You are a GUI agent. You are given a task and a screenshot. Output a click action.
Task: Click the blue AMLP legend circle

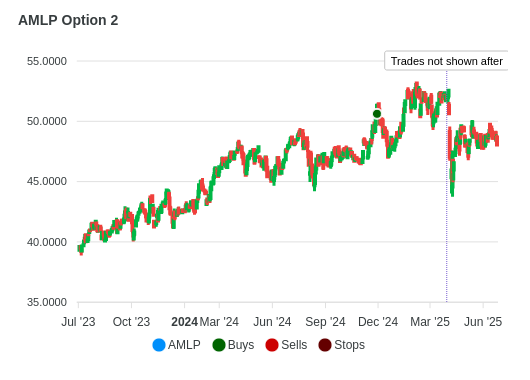click(x=159, y=345)
